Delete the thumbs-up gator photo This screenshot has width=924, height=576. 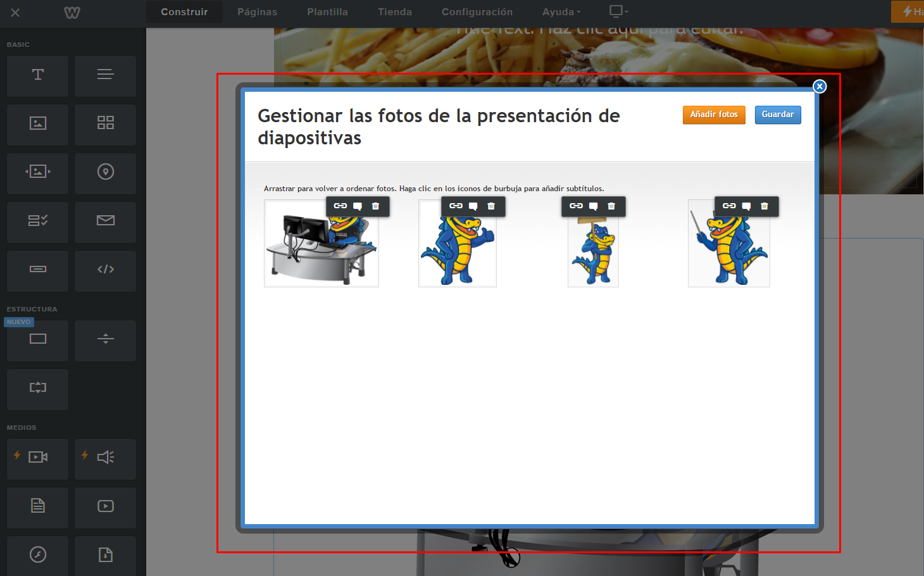491,206
